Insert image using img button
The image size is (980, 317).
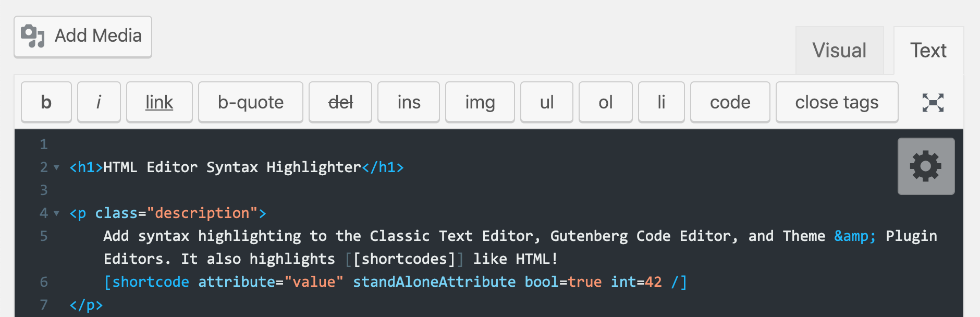pyautogui.click(x=480, y=102)
